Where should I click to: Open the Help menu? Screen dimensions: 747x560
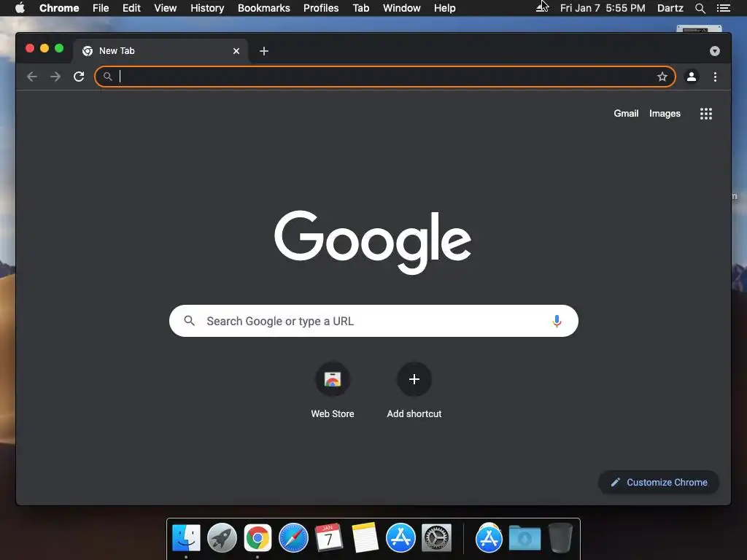[x=444, y=8]
